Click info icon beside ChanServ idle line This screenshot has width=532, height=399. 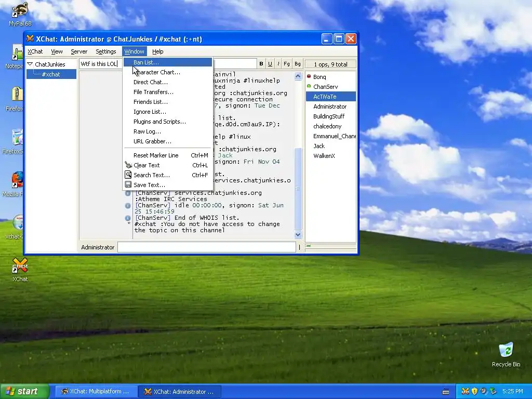pos(128,206)
